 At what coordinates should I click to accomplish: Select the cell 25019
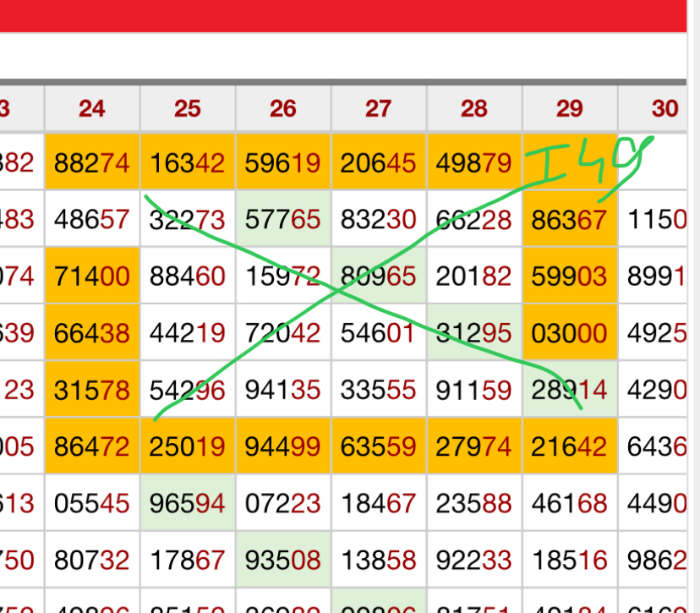tap(188, 446)
